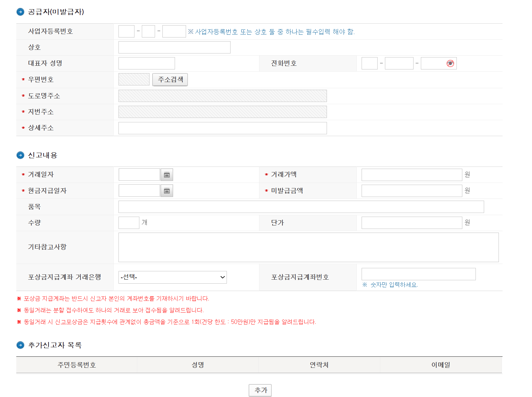Click the 공급자(미발급자) section arrow icon
532x397 pixels.
(20, 12)
